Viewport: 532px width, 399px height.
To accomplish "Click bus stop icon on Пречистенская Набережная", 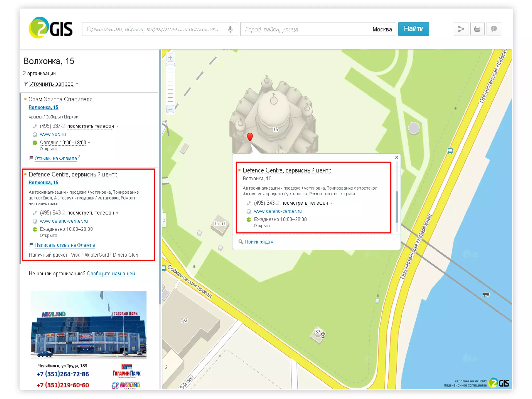I will [x=450, y=151].
